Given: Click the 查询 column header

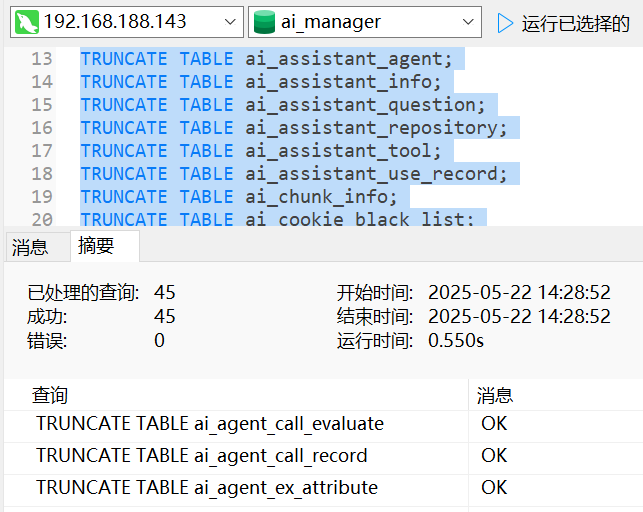Looking at the screenshot, I should [x=50, y=396].
